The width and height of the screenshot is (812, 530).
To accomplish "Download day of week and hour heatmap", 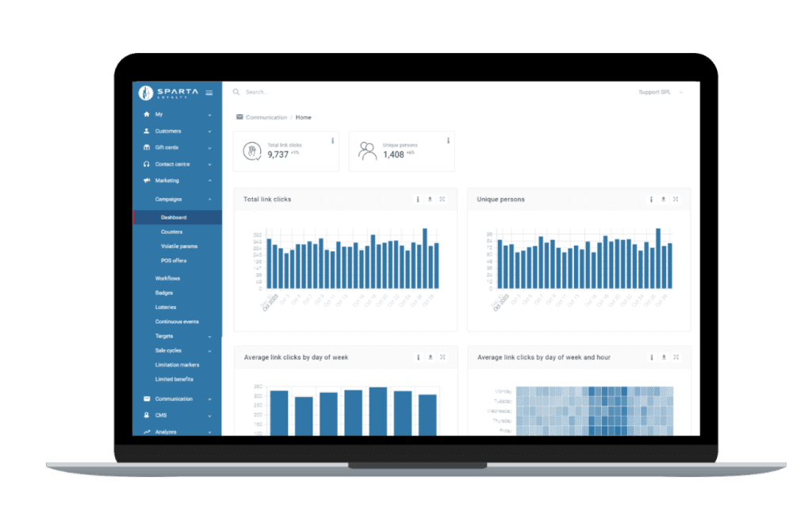I will coord(664,357).
